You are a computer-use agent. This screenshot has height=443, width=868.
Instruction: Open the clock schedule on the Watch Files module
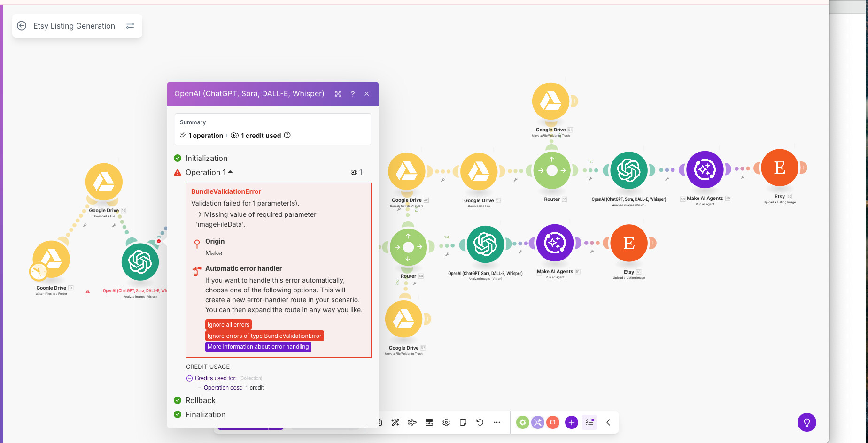39,271
